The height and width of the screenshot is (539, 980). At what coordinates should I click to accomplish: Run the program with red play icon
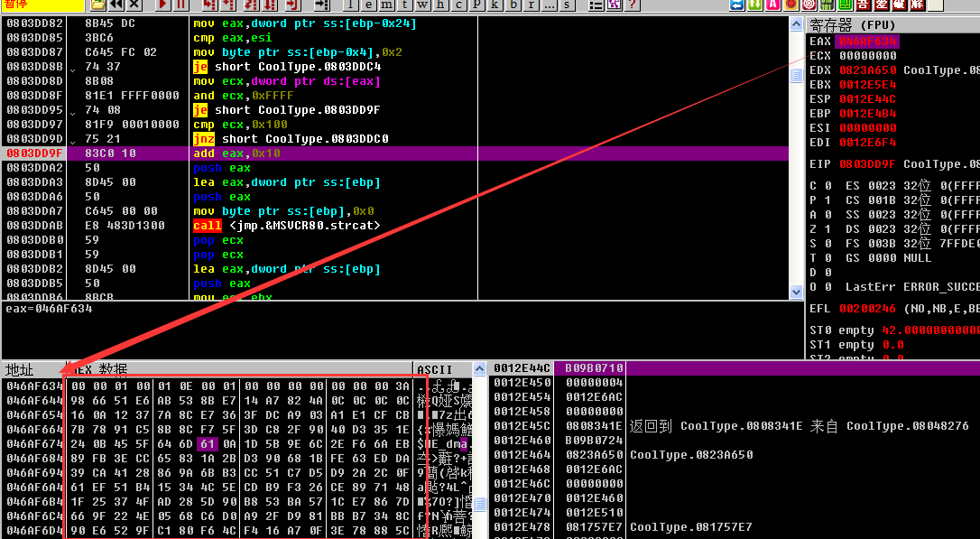[162, 5]
